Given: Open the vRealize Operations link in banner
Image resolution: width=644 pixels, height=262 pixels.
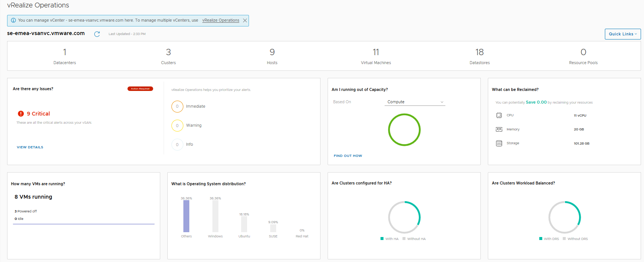Looking at the screenshot, I should [x=221, y=20].
